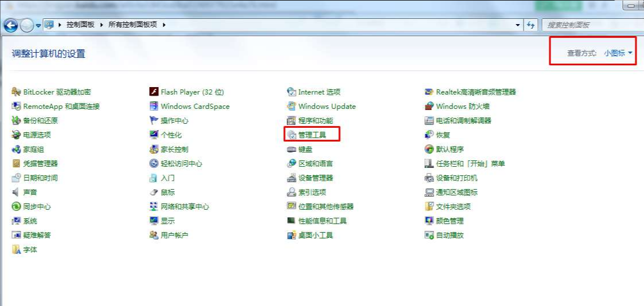Refresh the address bar view
The width and height of the screenshot is (644, 306).
click(x=530, y=25)
